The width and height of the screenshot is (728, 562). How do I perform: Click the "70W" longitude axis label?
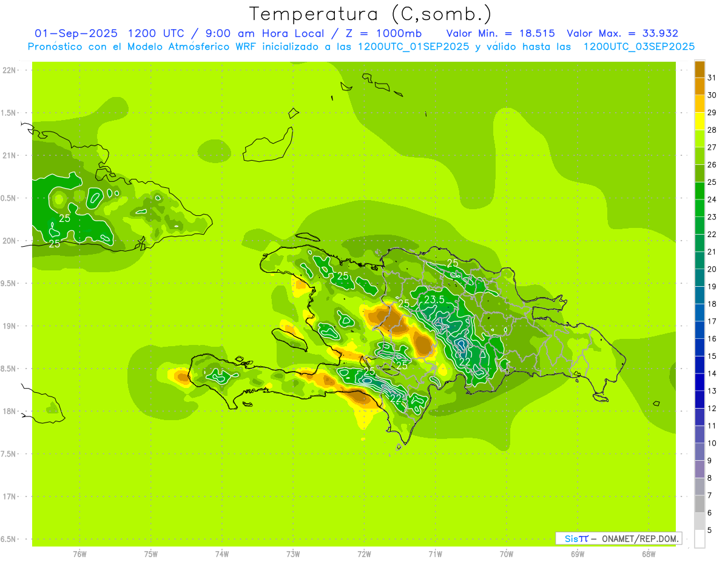click(x=507, y=554)
